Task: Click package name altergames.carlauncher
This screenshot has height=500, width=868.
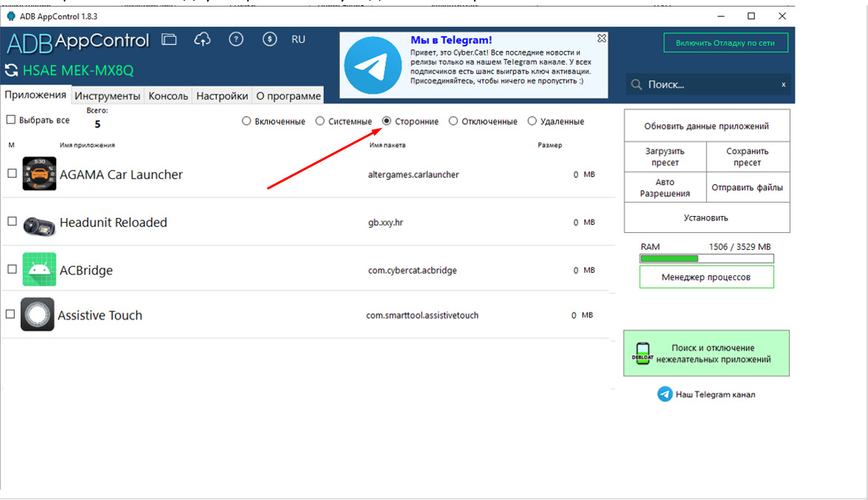Action: point(413,175)
